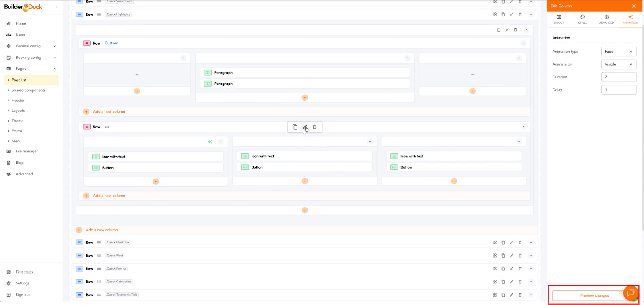This screenshot has height=305, width=644.
Task: Delete the Cuack-Highlights row
Action: coord(520,14)
